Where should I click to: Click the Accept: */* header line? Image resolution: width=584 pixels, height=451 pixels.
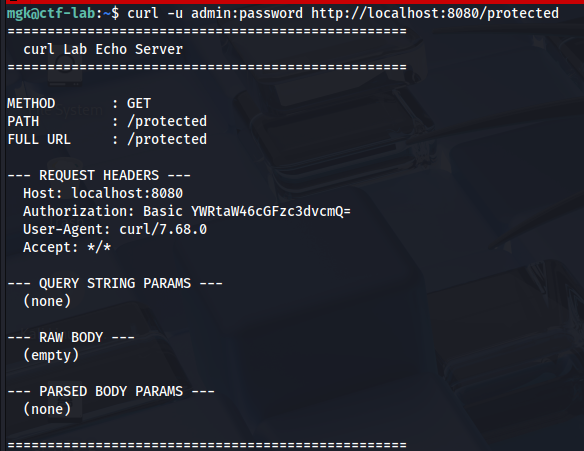(x=67, y=247)
